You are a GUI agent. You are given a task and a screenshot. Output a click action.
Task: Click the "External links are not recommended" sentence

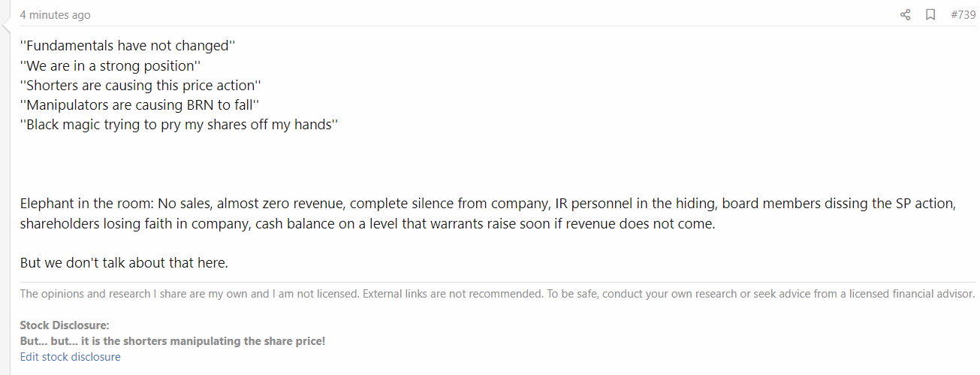452,294
